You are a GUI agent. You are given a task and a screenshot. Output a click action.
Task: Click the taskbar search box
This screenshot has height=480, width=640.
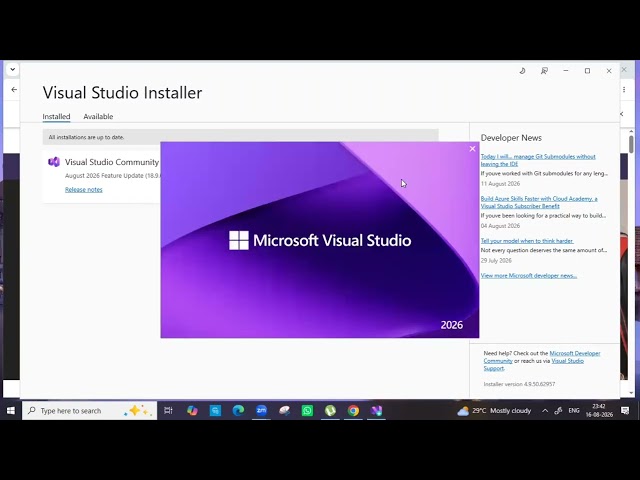(x=89, y=411)
